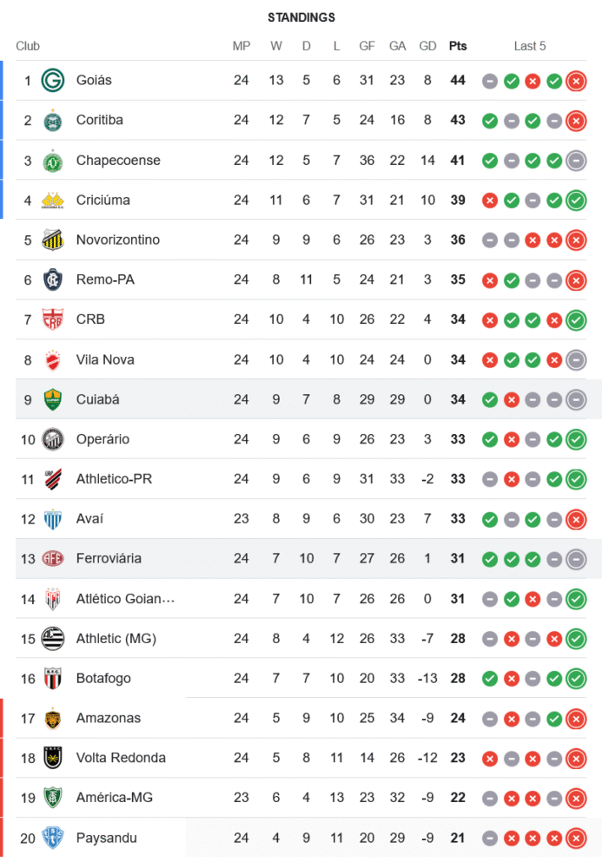Image resolution: width=602 pixels, height=868 pixels.
Task: Sort table by GD column header
Action: [427, 46]
